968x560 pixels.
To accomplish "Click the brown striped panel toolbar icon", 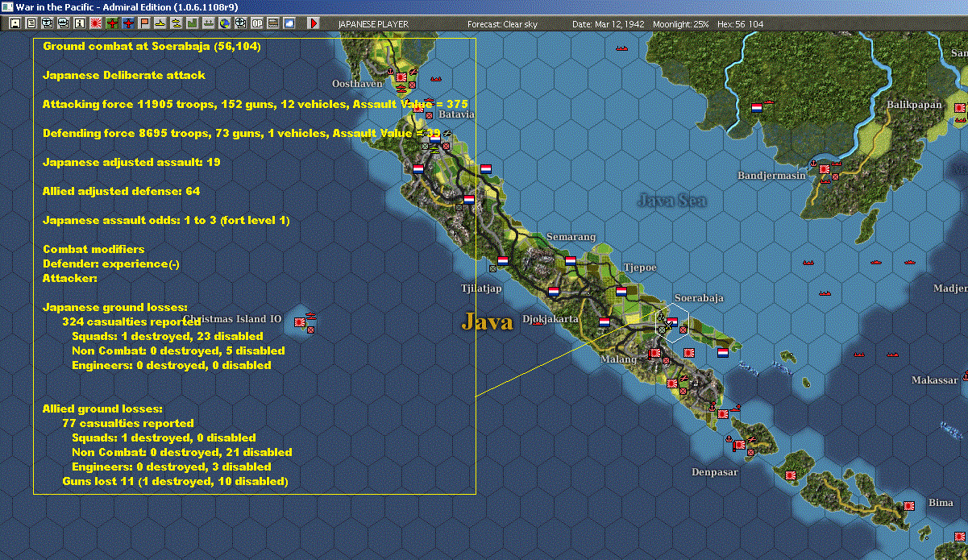I will click(x=272, y=24).
